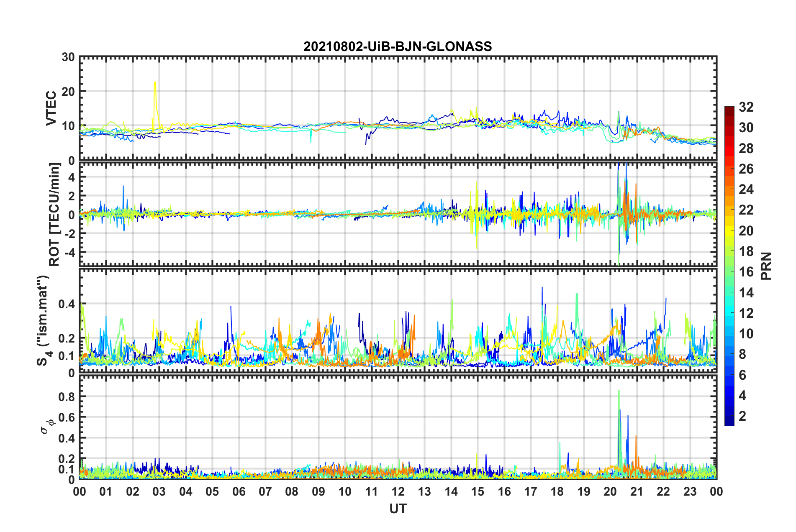Click S4 y-axis tick 0.4
Image resolution: width=796 pixels, height=532 pixels.
coord(67,304)
